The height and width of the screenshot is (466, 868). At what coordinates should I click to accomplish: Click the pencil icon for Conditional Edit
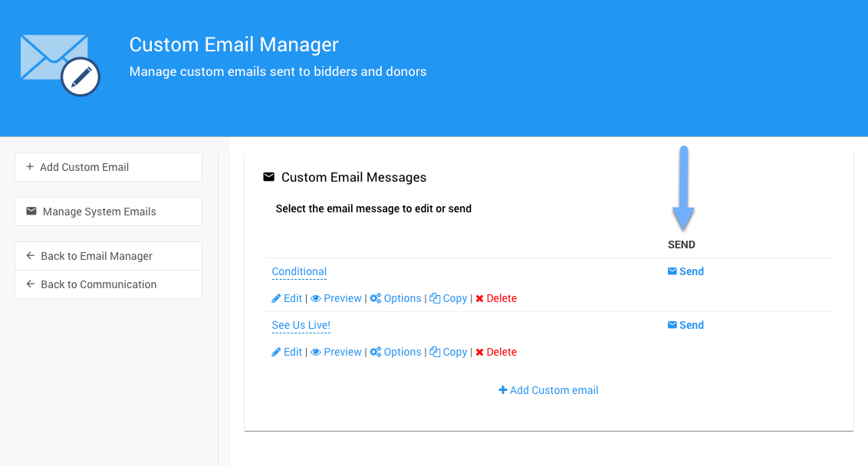(x=277, y=298)
